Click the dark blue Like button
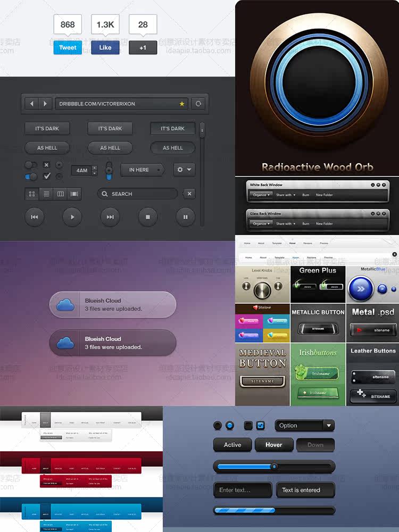This screenshot has width=399, height=532. tap(105, 47)
